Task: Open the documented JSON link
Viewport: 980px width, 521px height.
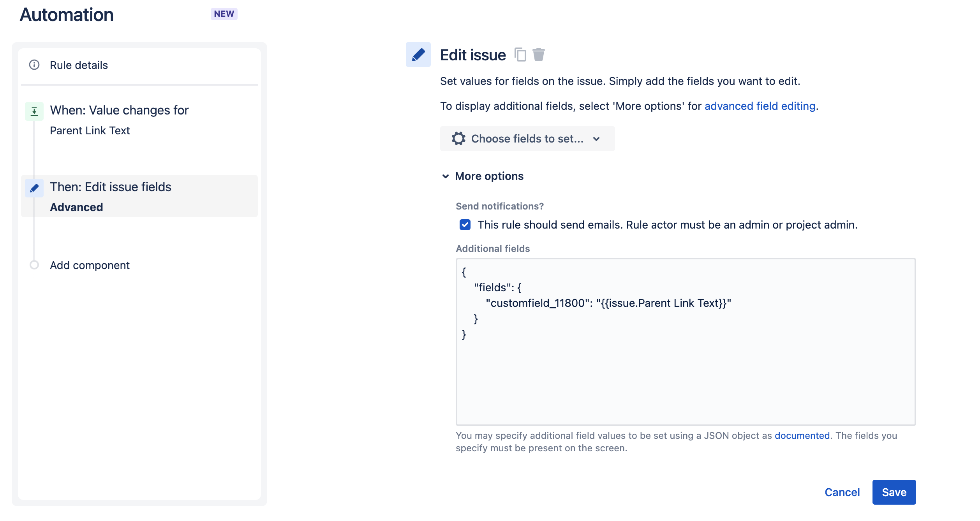Action: 802,435
